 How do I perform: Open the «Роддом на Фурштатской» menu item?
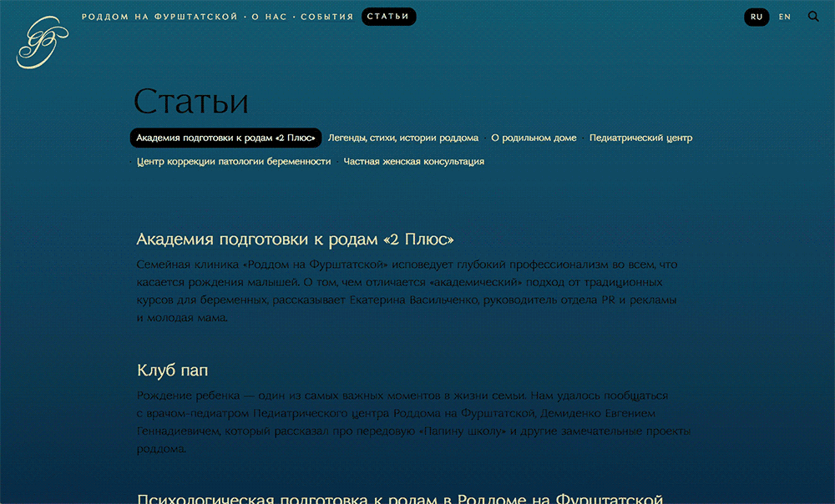159,17
